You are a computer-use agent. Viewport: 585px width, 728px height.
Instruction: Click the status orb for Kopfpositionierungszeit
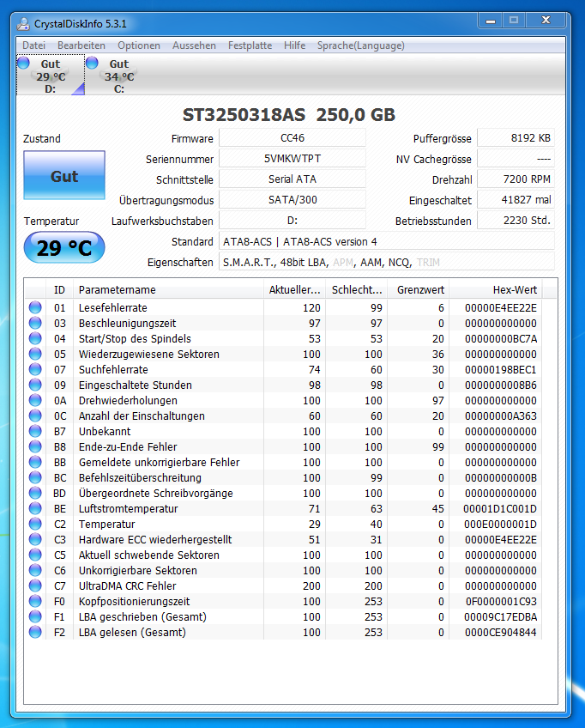click(x=35, y=601)
